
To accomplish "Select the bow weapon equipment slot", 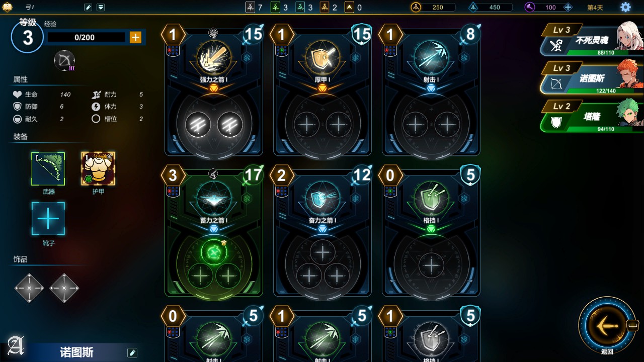I will (x=48, y=169).
